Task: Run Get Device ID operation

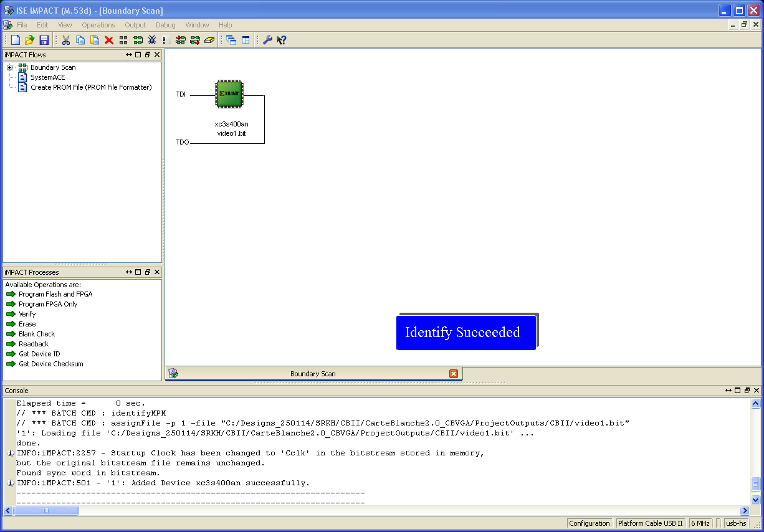Action: (39, 354)
